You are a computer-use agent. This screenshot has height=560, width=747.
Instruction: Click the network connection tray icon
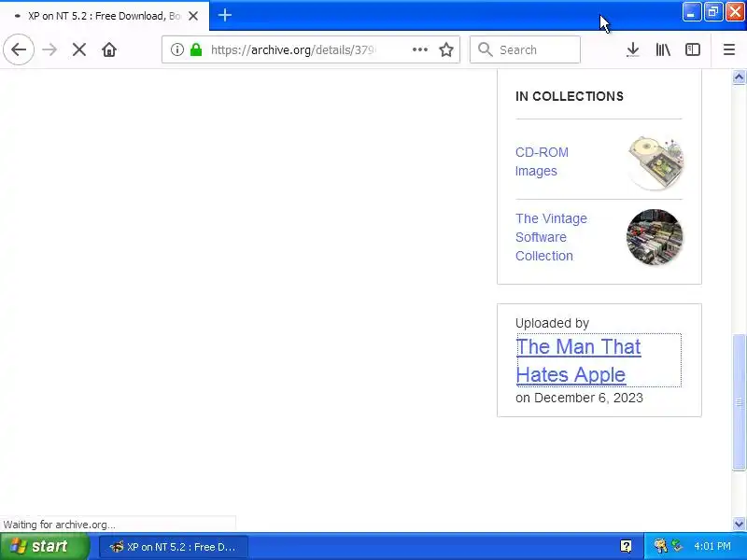pyautogui.click(x=677, y=545)
